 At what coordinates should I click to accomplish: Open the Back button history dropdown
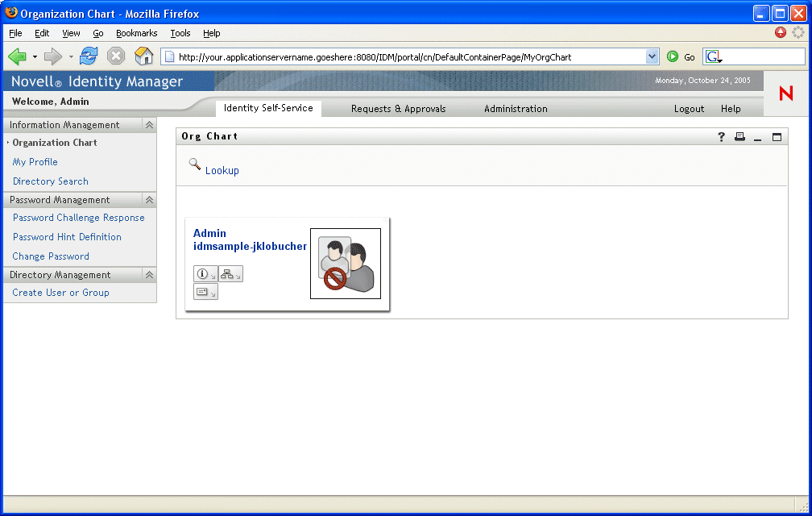coord(35,56)
